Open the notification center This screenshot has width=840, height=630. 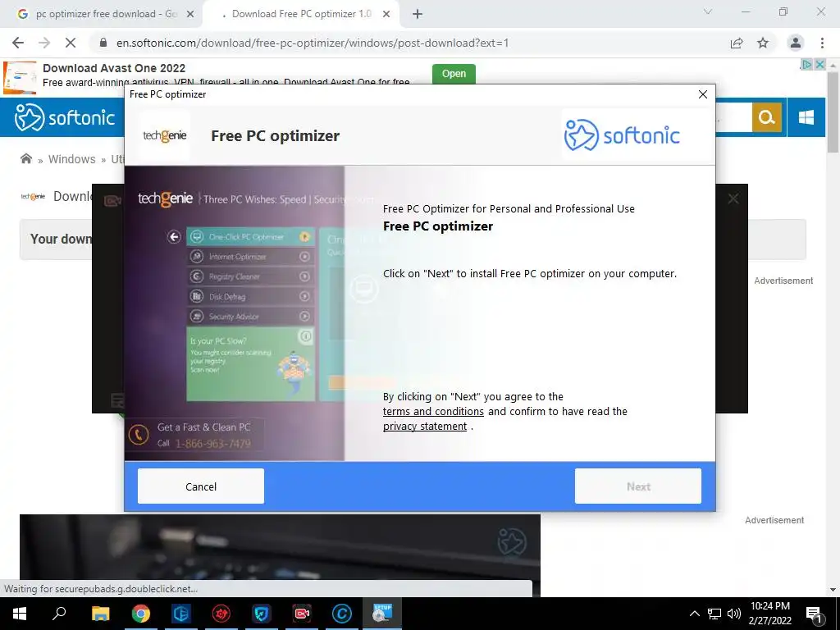coord(814,614)
